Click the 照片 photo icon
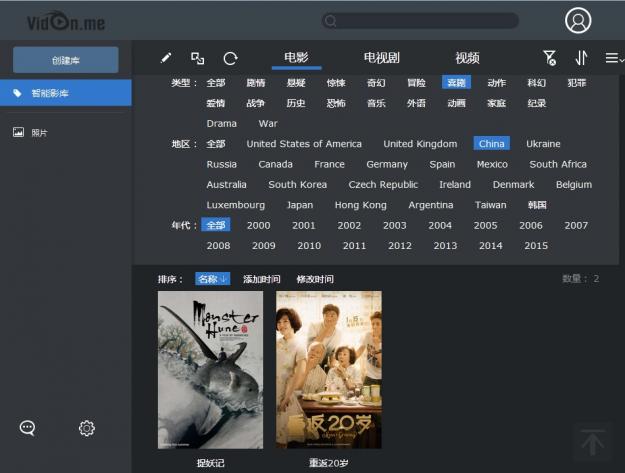This screenshot has width=625, height=473. point(18,132)
